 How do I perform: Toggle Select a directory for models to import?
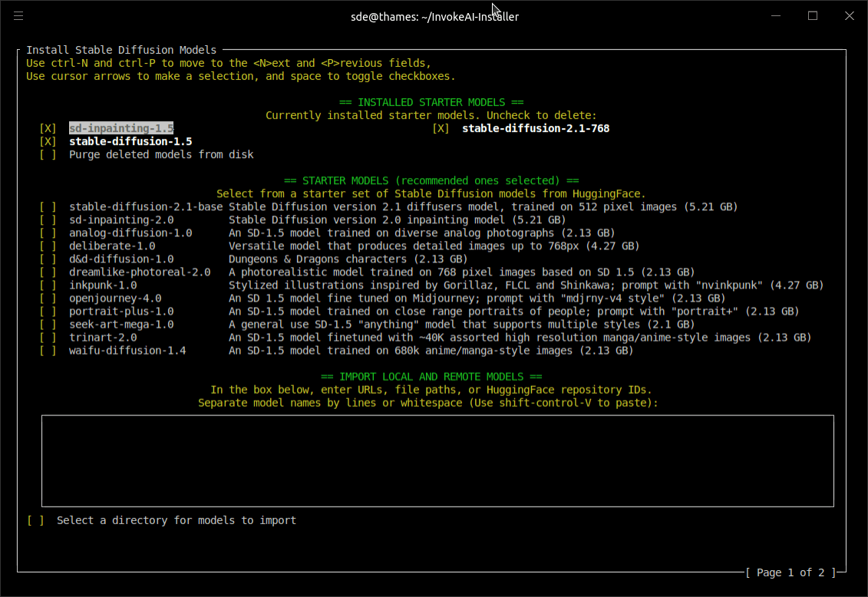[x=35, y=520]
